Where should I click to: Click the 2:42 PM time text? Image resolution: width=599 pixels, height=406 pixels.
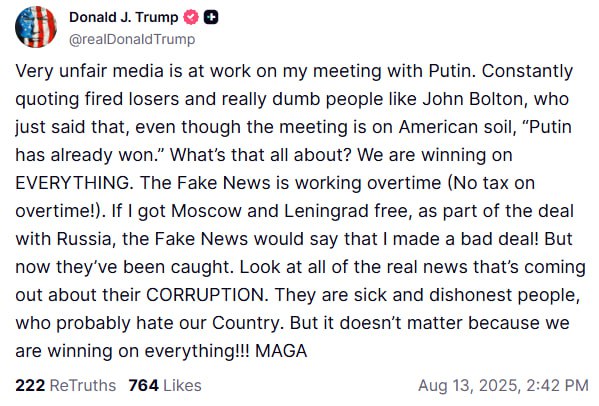(x=558, y=385)
